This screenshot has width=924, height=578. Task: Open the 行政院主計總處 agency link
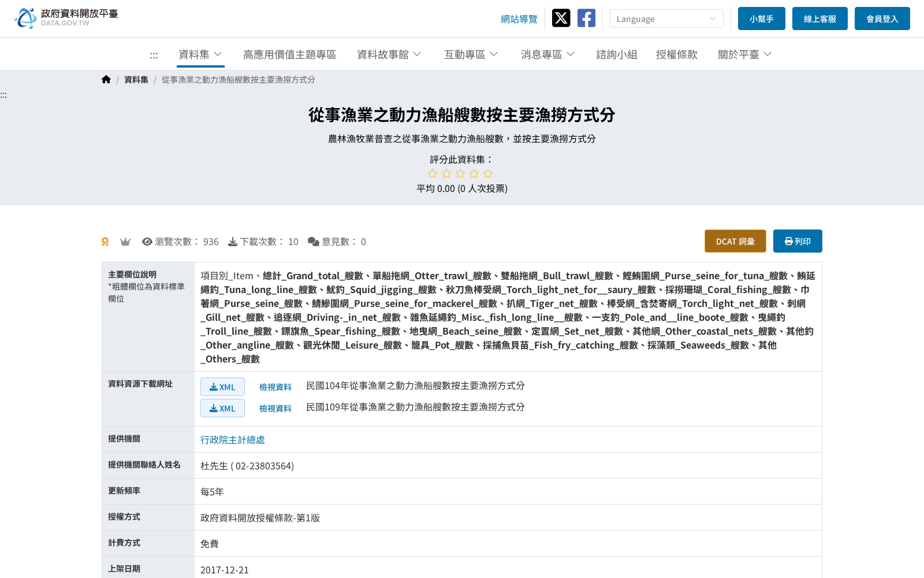click(233, 440)
